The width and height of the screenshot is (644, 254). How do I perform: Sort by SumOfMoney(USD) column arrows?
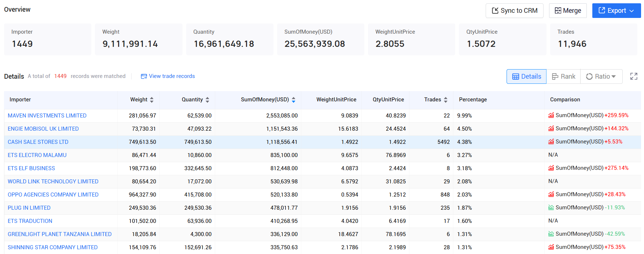coord(294,100)
